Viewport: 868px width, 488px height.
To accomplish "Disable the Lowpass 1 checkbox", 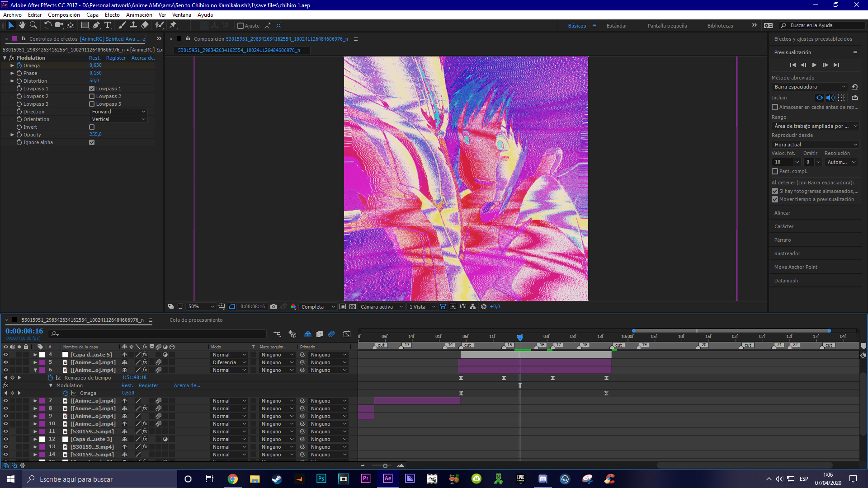I will point(91,88).
